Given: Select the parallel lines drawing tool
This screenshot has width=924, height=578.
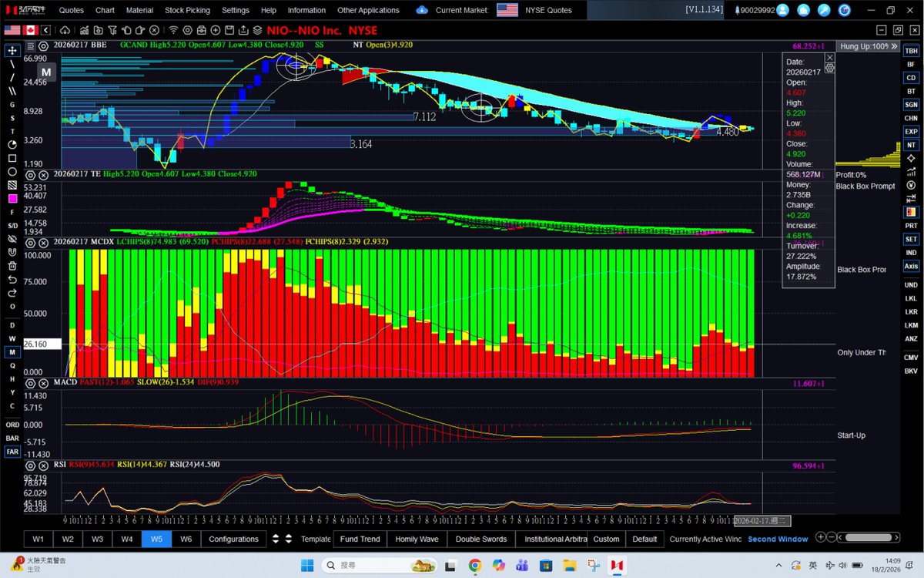Looking at the screenshot, I should click(12, 91).
